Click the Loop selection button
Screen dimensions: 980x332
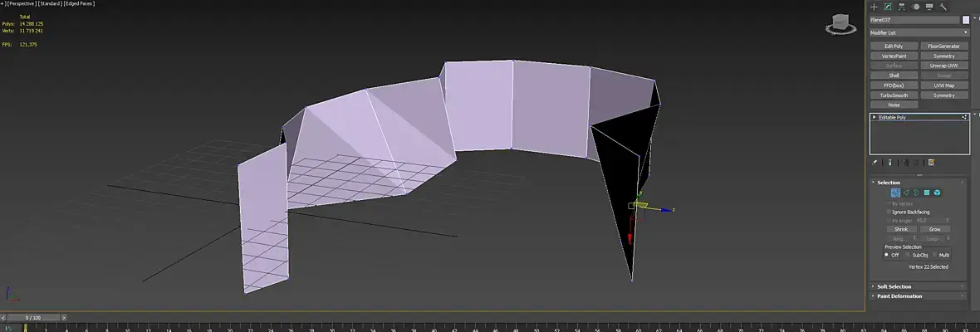coord(932,237)
